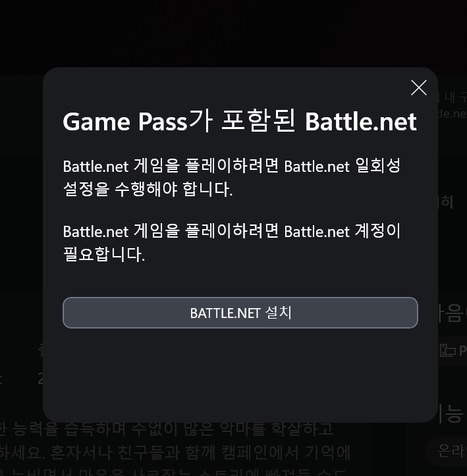This screenshot has height=476, width=467.
Task: Select the dimmed PC platform icon
Action: click(448, 350)
